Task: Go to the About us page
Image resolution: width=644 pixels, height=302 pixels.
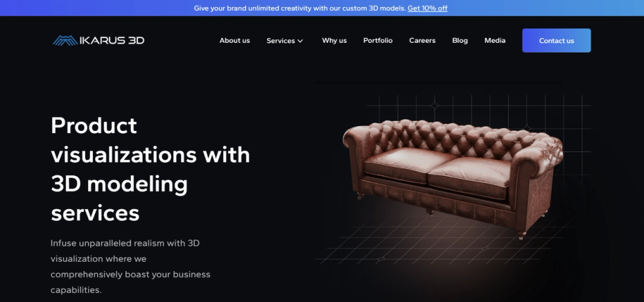Action: coord(234,40)
